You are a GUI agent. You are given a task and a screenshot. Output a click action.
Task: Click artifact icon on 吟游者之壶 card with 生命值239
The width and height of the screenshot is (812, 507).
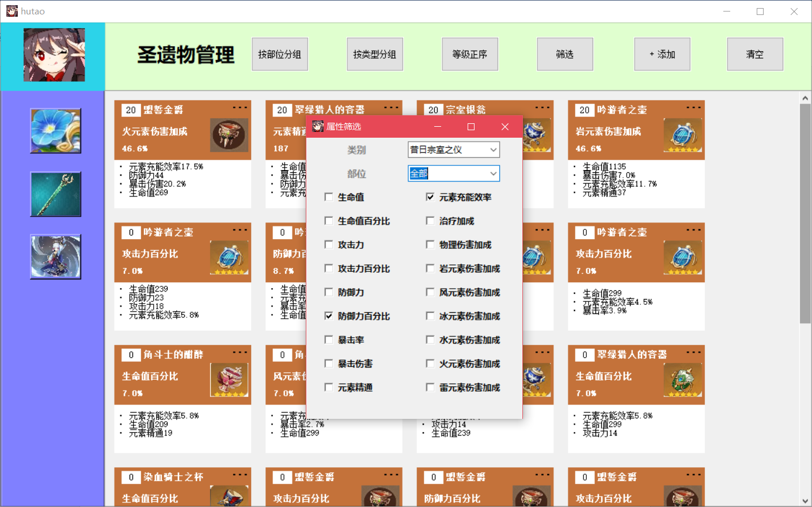pyautogui.click(x=229, y=257)
